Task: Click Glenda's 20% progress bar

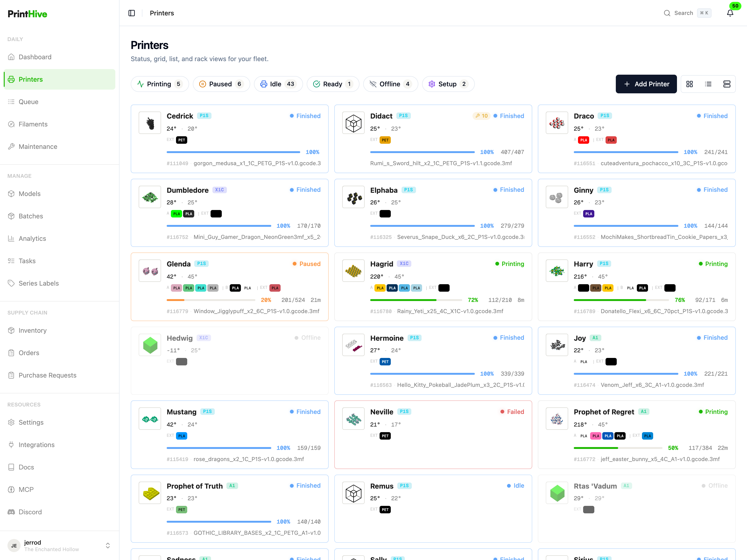Action: tap(211, 300)
